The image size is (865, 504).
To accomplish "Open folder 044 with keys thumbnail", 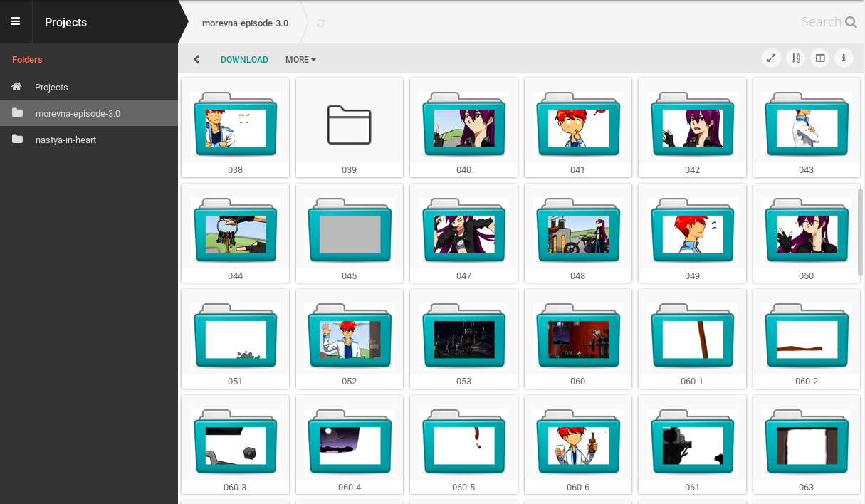I will pyautogui.click(x=235, y=233).
